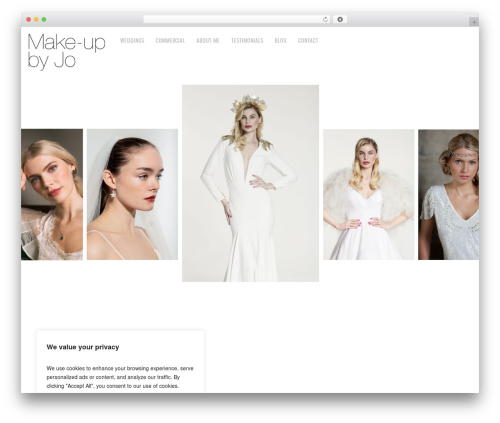Viewport: 500px width, 423px height.
Task: Click the 'We value your privacy' heading
Action: coord(83,347)
